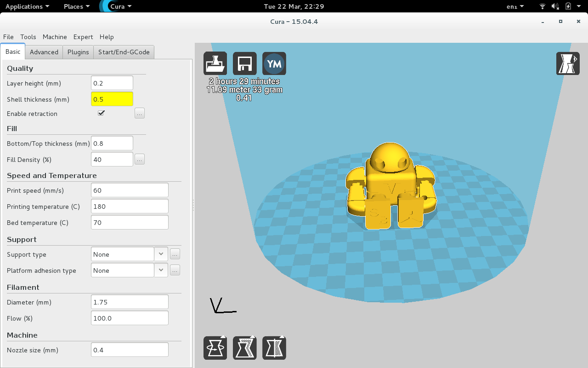Click the Bed temperature input field
Image resolution: width=588 pixels, height=368 pixels.
[x=130, y=222]
